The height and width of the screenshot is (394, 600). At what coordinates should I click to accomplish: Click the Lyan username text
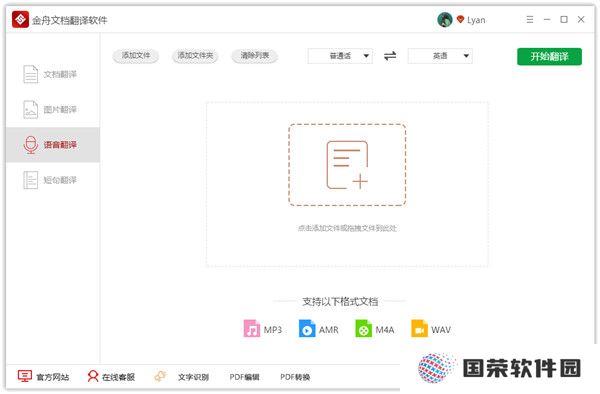tap(476, 20)
